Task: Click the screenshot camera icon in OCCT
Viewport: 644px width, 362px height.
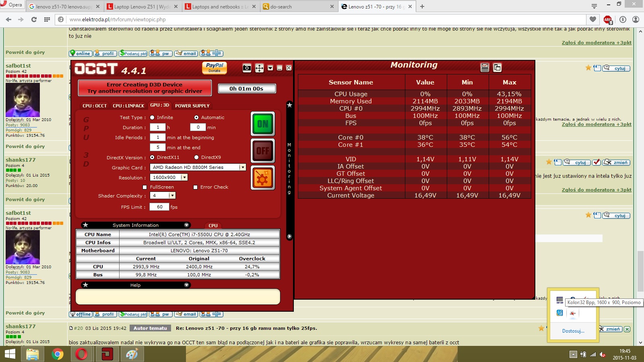Action: (247, 68)
